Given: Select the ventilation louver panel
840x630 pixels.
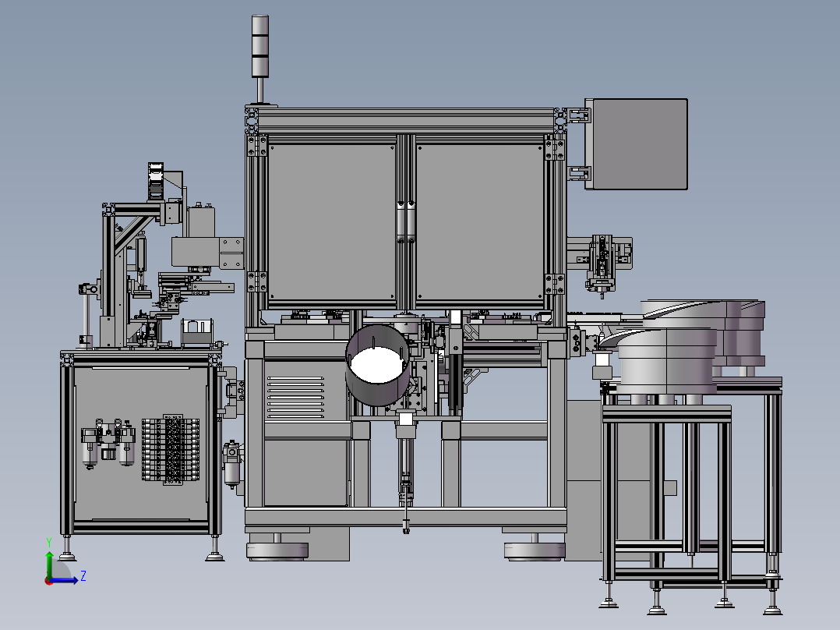Looking at the screenshot, I should (296, 398).
